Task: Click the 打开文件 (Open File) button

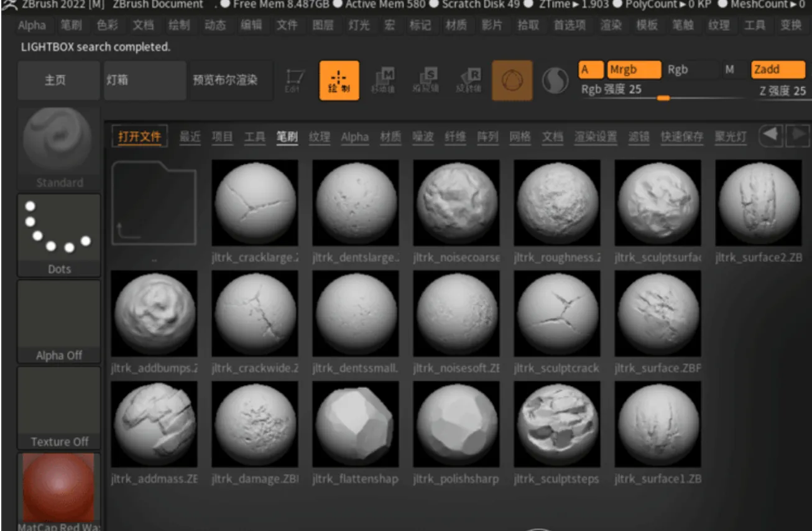Action: pyautogui.click(x=140, y=137)
